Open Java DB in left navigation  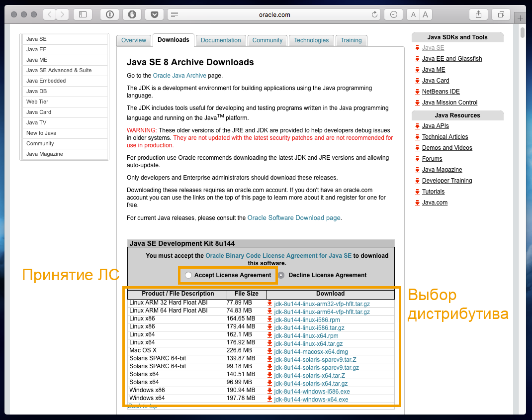[x=65, y=92]
